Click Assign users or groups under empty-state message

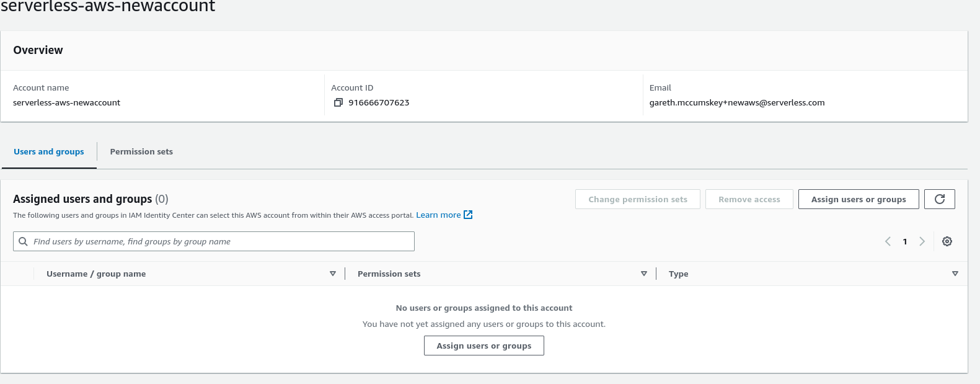coord(483,346)
